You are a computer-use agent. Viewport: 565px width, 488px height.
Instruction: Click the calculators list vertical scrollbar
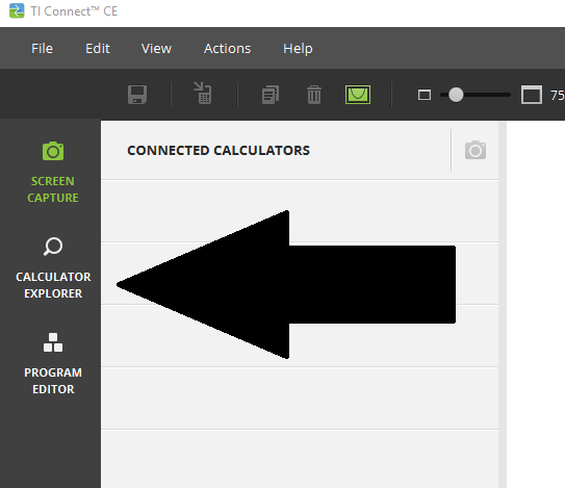point(503,305)
